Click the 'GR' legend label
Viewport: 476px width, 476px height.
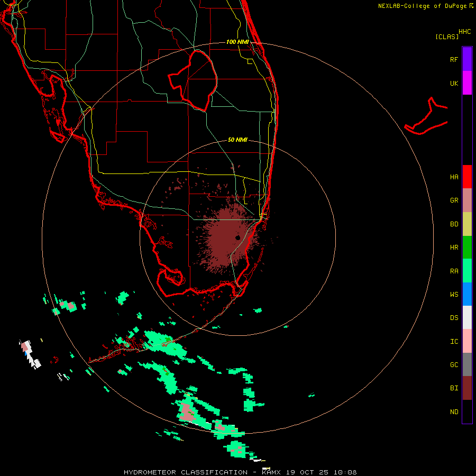[x=454, y=200]
